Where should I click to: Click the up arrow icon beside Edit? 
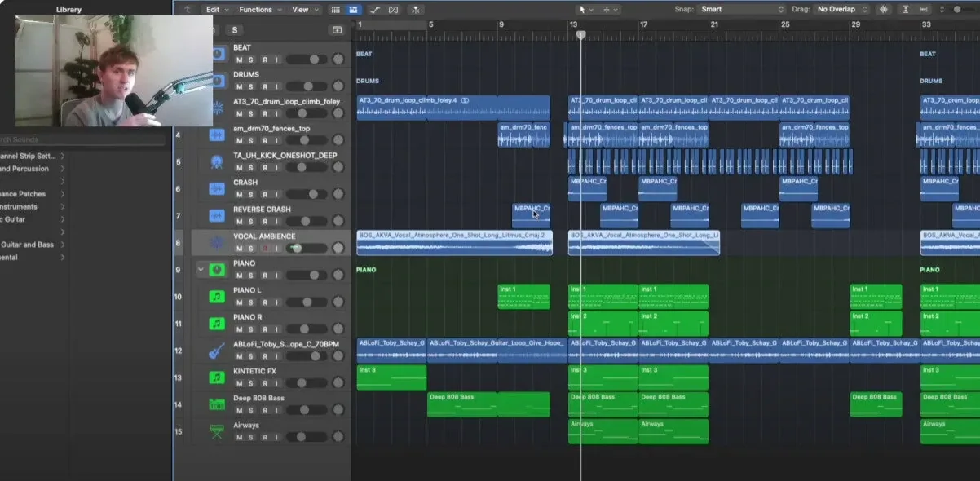pyautogui.click(x=188, y=10)
